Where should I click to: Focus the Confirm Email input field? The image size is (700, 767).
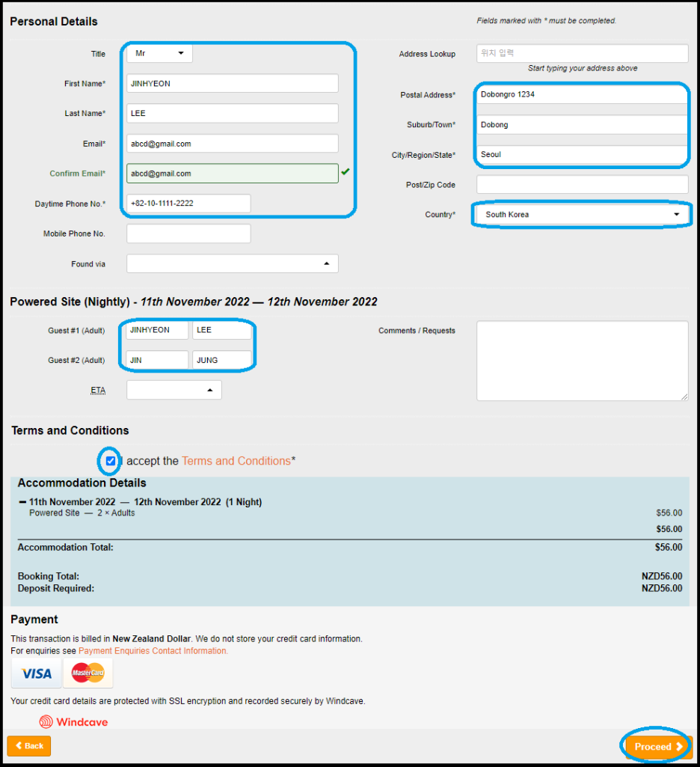[x=232, y=174]
